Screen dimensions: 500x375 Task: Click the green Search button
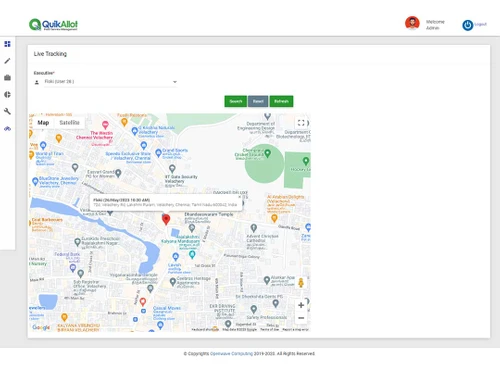coord(236,101)
